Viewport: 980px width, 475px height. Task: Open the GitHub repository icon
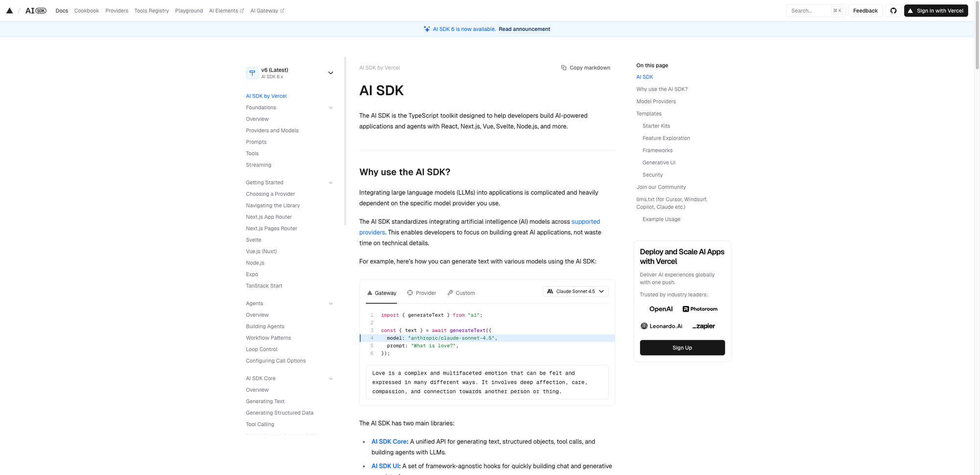pyautogui.click(x=893, y=11)
